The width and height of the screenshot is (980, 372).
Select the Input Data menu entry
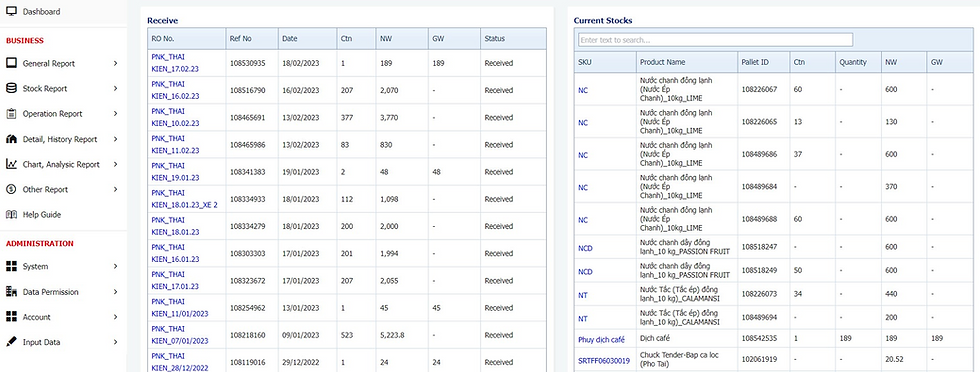coord(63,342)
